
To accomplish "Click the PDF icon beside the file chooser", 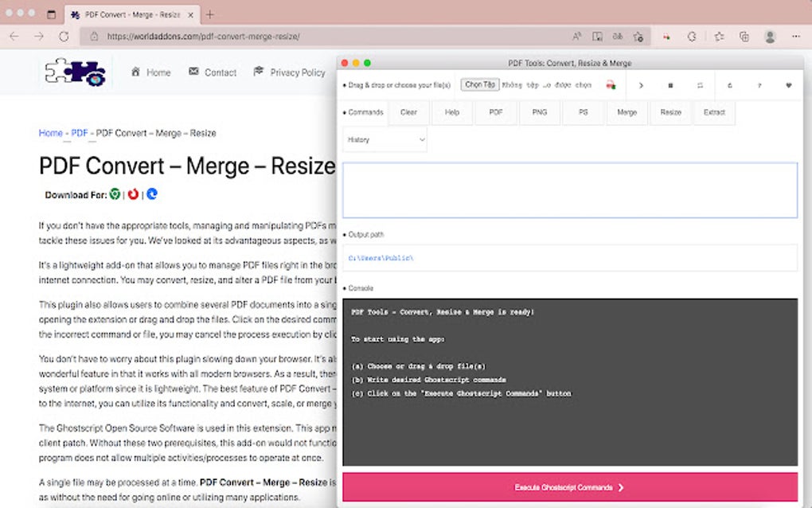I will pos(611,85).
